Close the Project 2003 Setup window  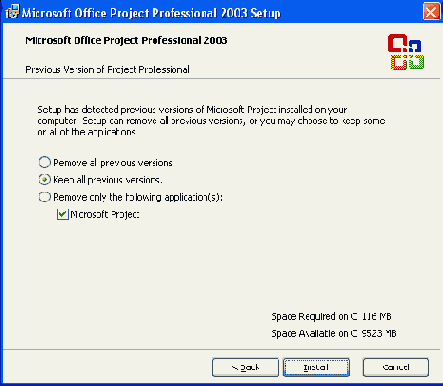431,12
